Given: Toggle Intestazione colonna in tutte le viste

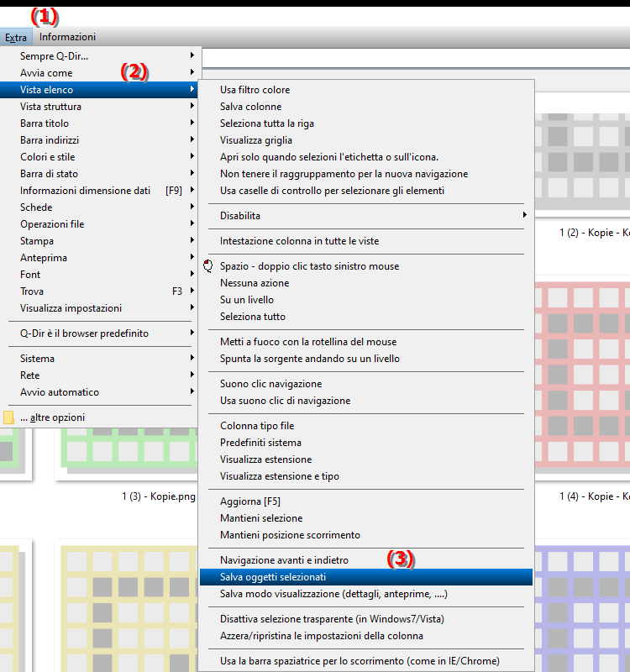Looking at the screenshot, I should (366, 241).
